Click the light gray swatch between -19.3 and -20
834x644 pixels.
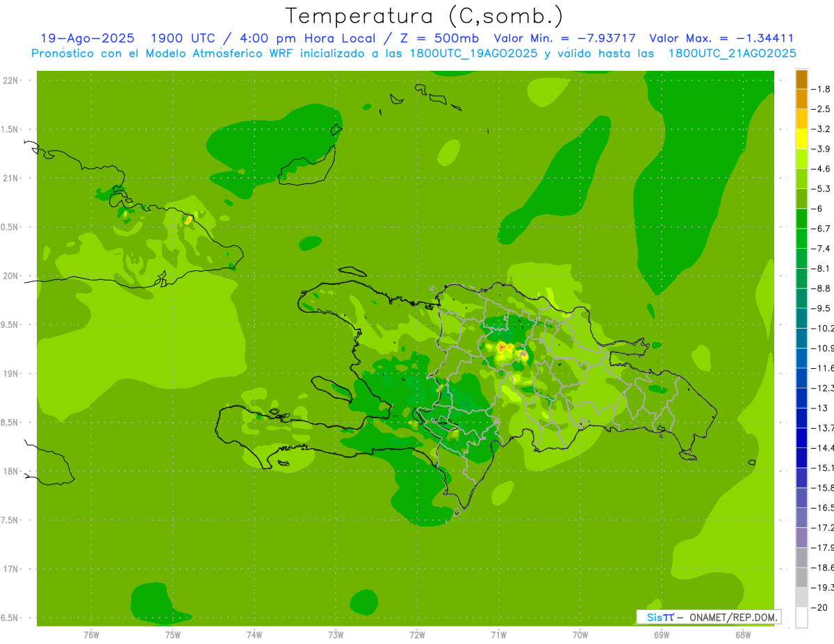pyautogui.click(x=801, y=597)
